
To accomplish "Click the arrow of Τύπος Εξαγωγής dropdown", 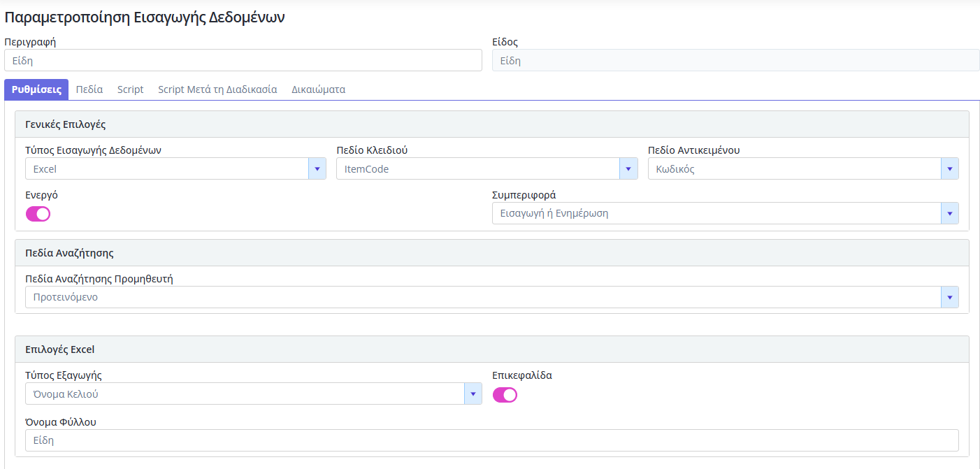I will tap(473, 394).
